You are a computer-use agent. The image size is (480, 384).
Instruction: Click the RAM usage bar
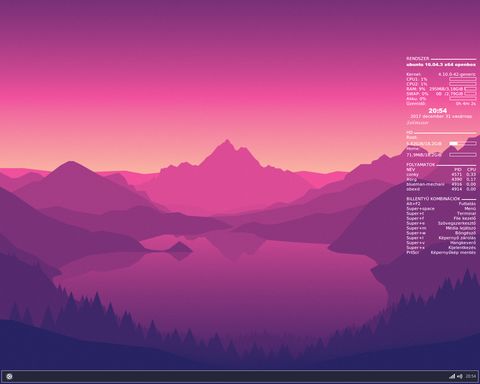[x=470, y=89]
